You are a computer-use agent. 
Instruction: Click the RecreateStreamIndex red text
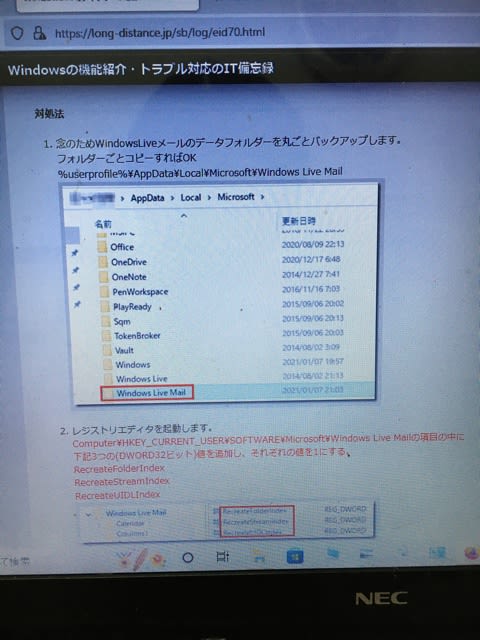(122, 481)
